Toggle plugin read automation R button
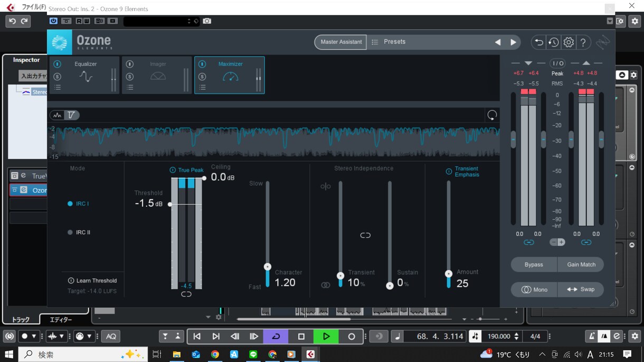 79,21
